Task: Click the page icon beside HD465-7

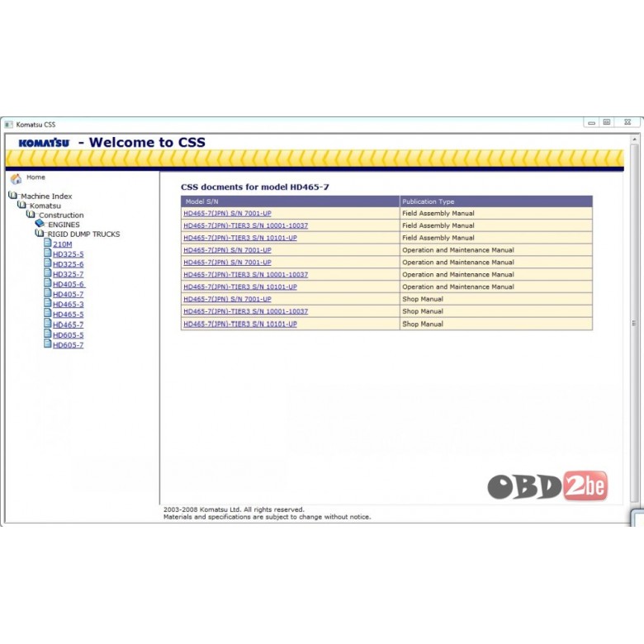Action: click(x=48, y=323)
